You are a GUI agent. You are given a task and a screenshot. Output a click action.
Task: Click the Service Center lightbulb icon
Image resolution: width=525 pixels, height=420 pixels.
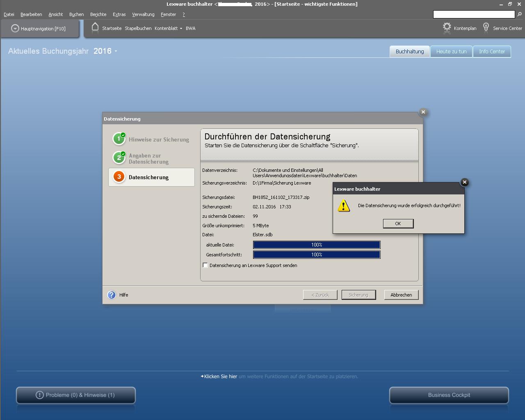[486, 27]
